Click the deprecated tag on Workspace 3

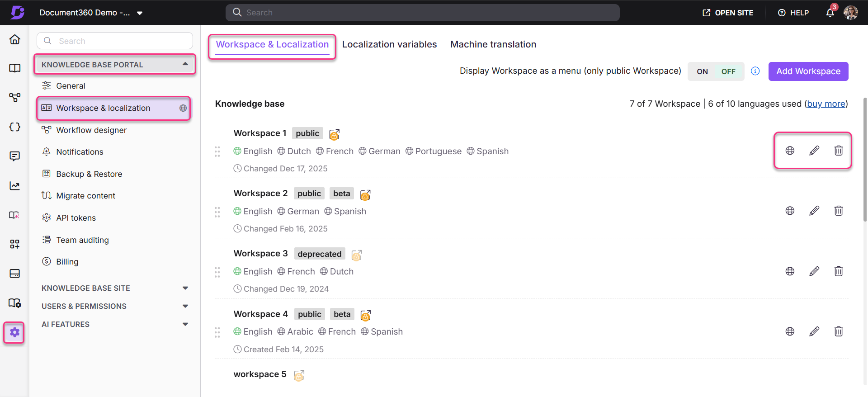tap(320, 254)
